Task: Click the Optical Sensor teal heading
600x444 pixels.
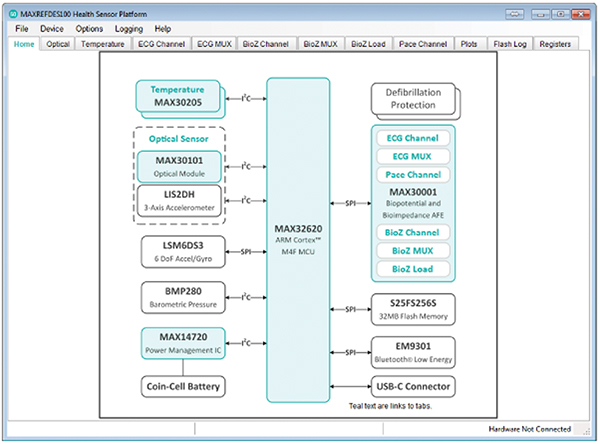Action: click(x=179, y=139)
